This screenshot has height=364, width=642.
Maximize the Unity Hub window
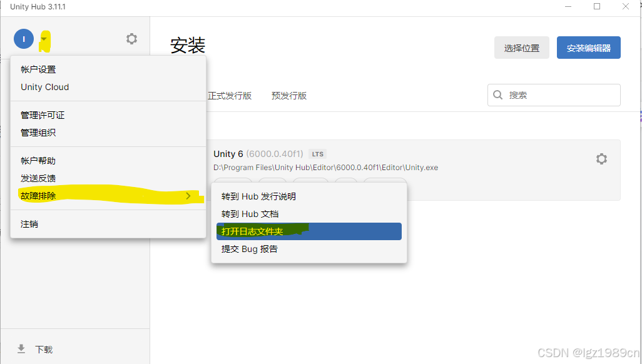(597, 6)
